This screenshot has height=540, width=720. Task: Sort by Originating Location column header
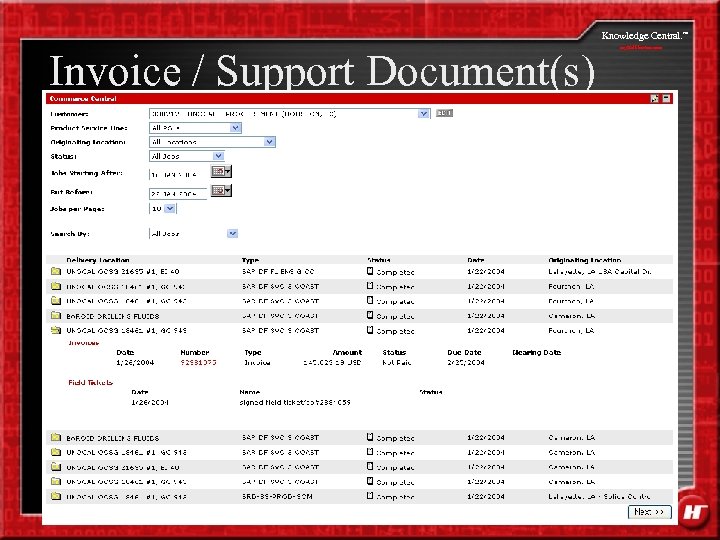585,260
